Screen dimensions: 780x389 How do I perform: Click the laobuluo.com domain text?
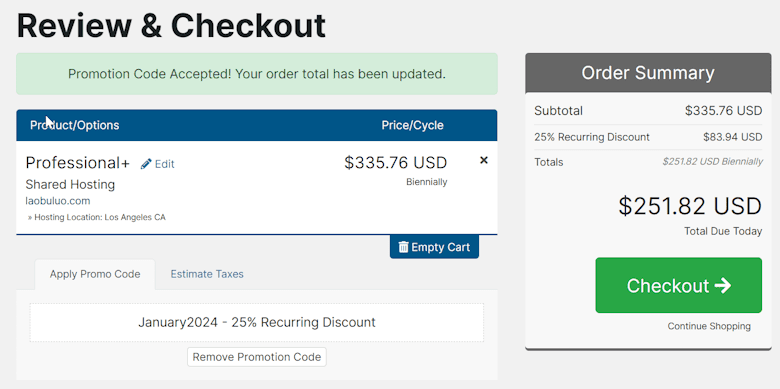pyautogui.click(x=58, y=201)
